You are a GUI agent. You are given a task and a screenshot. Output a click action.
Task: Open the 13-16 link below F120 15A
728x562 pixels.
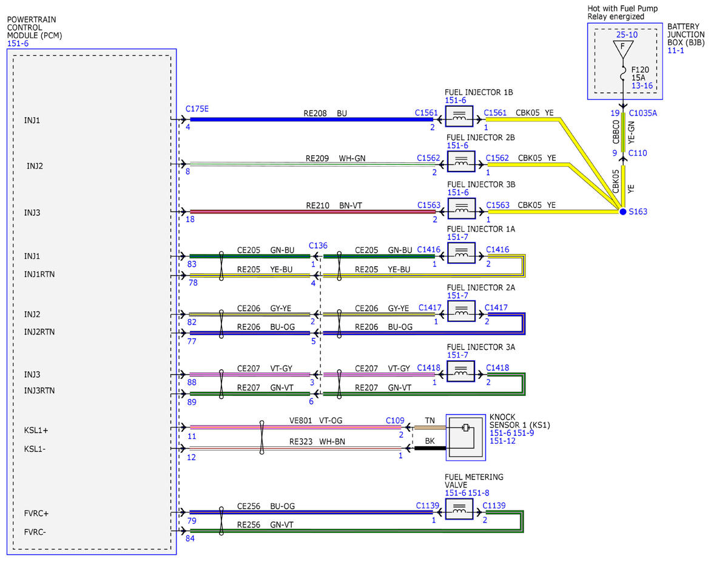[x=642, y=86]
